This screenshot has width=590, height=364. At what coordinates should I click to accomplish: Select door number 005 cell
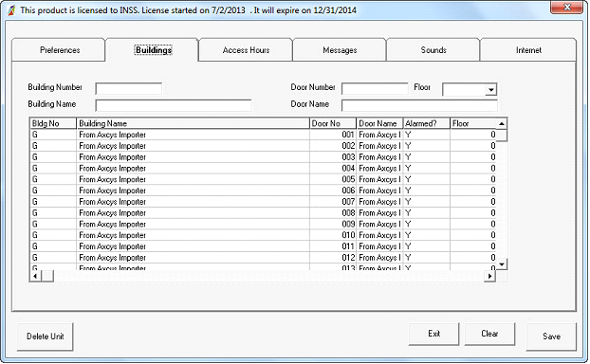tap(333, 179)
